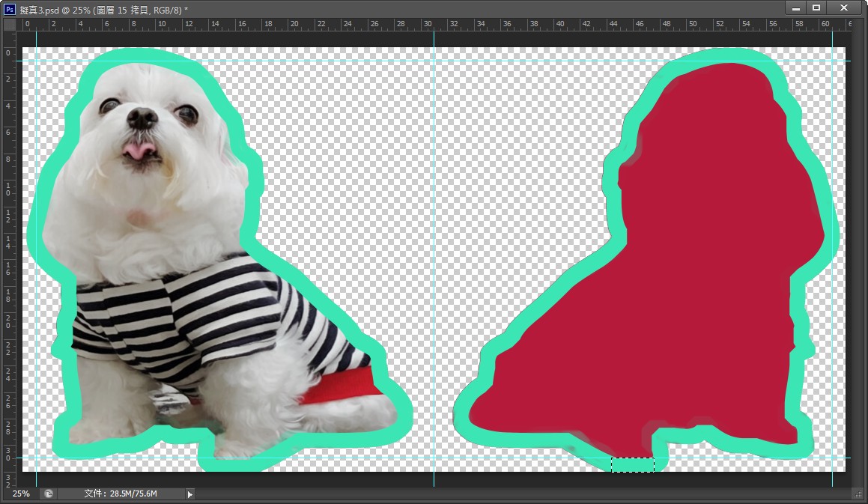Click the dog's black nose
This screenshot has width=868, height=504.
pos(141,117)
